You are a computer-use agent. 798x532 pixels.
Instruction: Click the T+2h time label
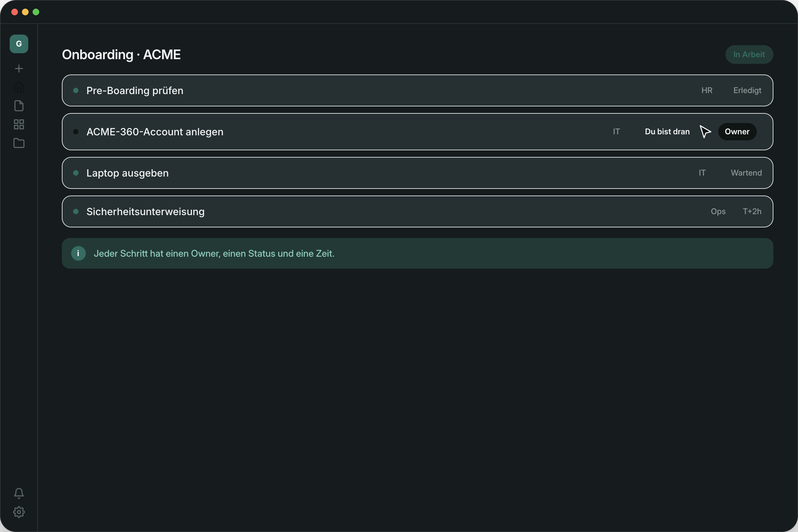pos(752,212)
